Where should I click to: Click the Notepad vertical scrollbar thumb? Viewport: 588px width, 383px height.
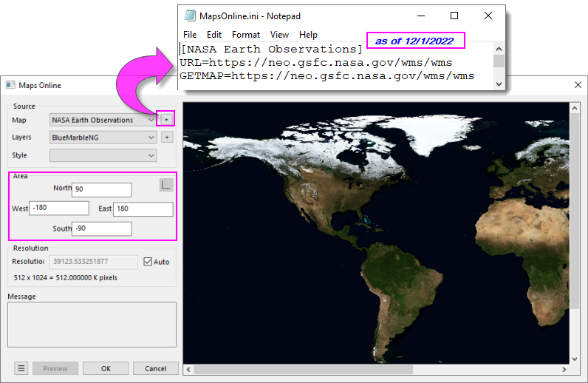point(499,61)
